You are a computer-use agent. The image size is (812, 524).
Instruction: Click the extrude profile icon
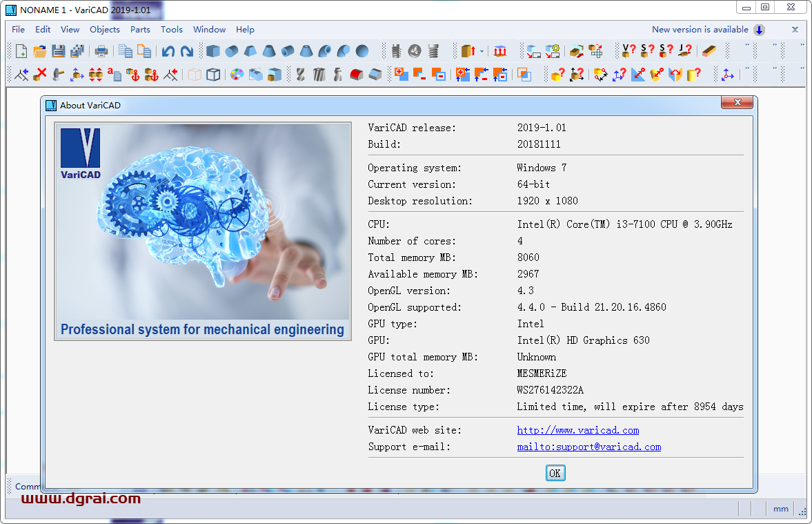(468, 51)
